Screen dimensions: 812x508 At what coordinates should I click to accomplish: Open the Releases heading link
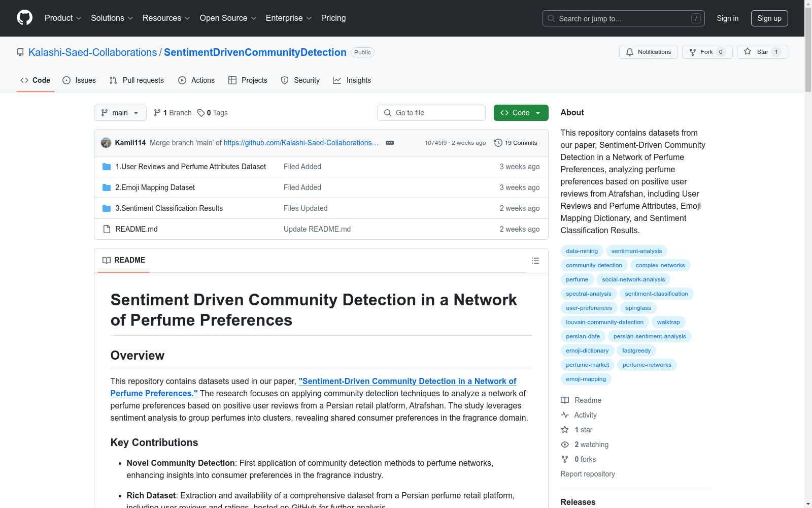578,502
